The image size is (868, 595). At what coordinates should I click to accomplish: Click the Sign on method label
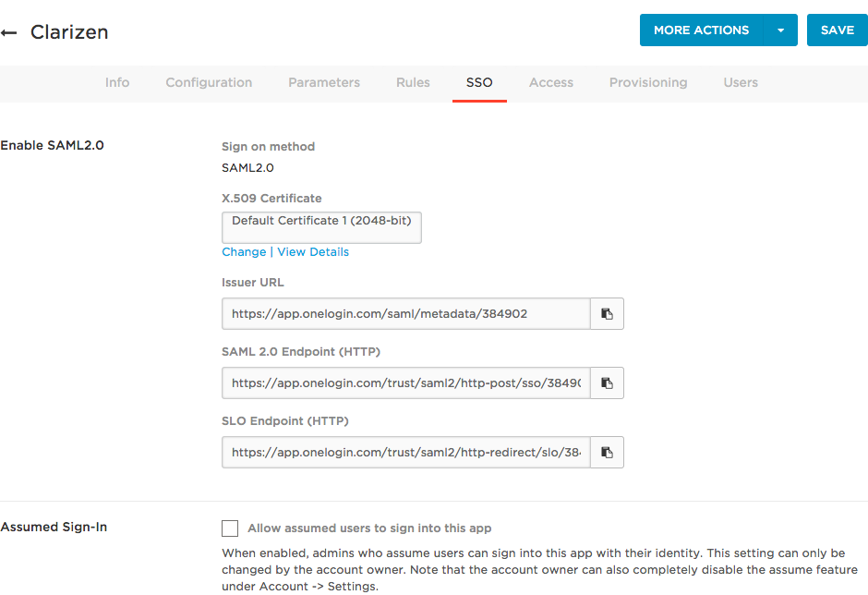(269, 147)
